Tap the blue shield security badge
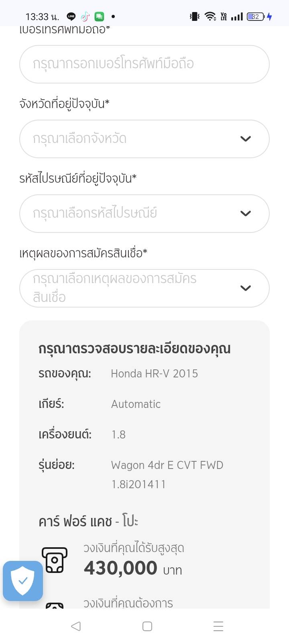Image resolution: width=289 pixels, height=644 pixels. [23, 581]
